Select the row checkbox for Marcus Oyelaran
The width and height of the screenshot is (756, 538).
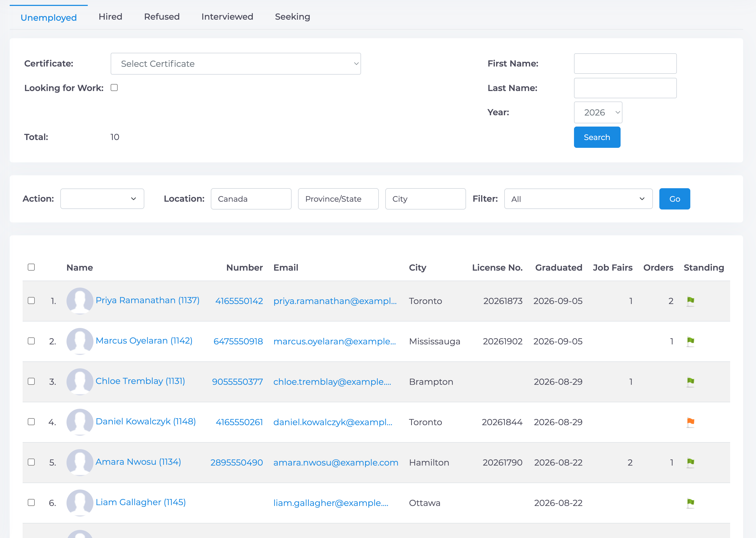[x=31, y=341]
